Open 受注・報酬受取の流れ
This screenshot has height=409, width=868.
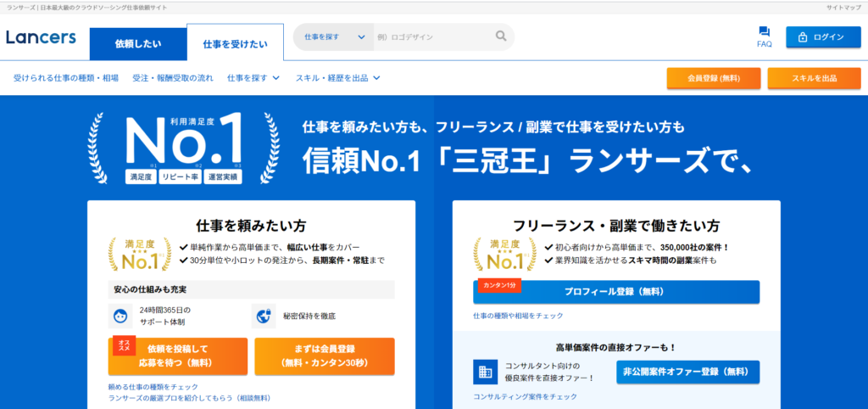(x=173, y=78)
